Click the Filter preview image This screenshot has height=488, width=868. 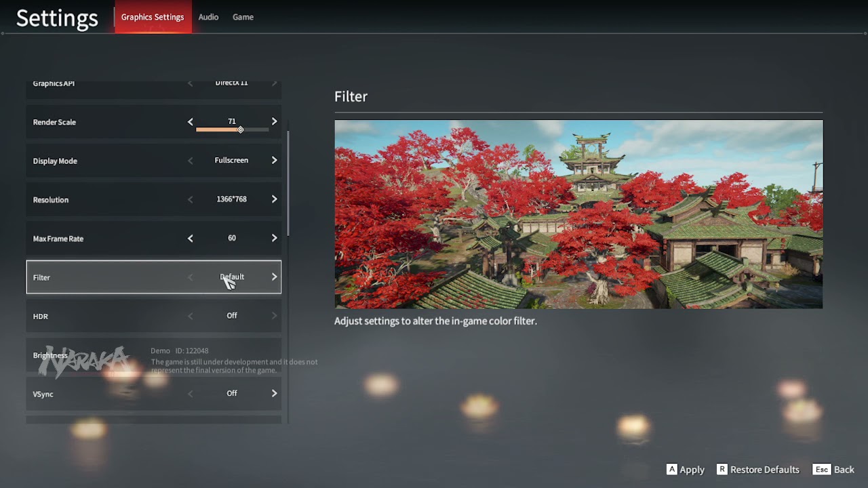click(x=578, y=214)
